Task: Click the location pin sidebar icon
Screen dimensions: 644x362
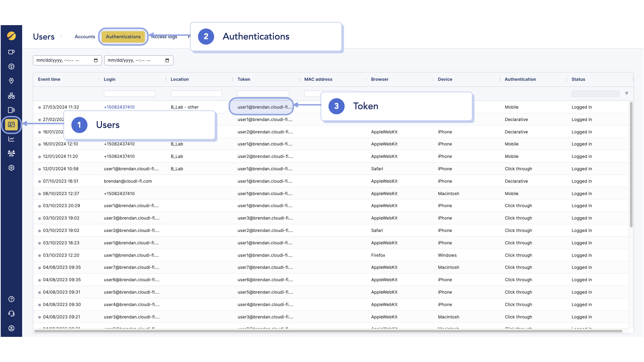Action: coord(11,81)
